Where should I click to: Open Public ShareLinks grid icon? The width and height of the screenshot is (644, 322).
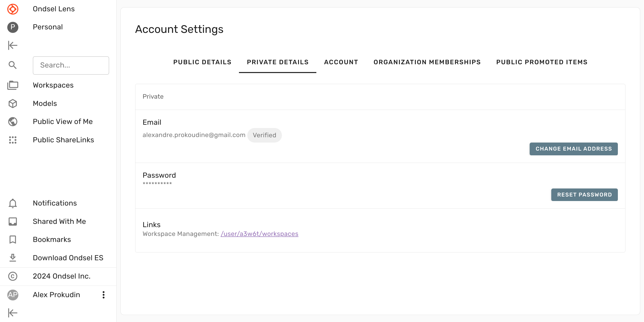[13, 140]
